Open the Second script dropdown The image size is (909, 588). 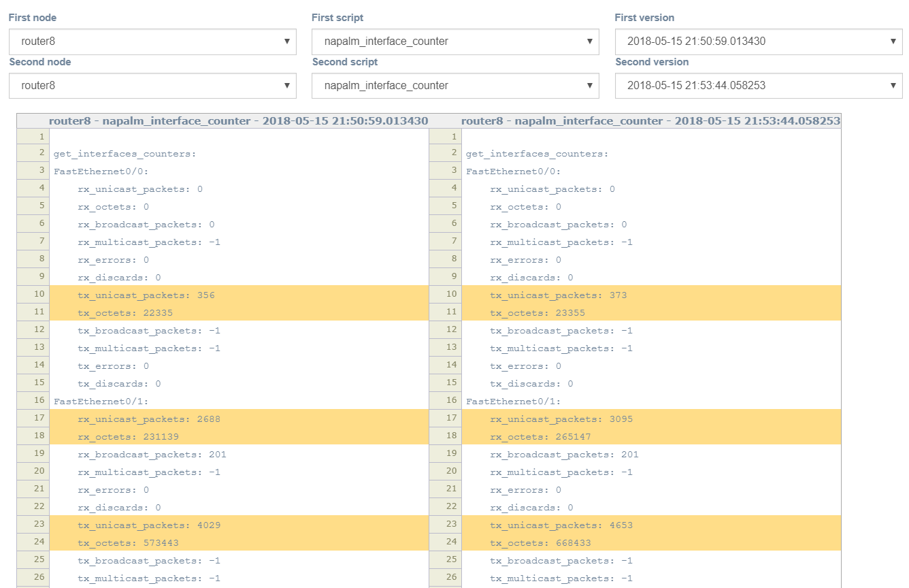click(x=455, y=86)
